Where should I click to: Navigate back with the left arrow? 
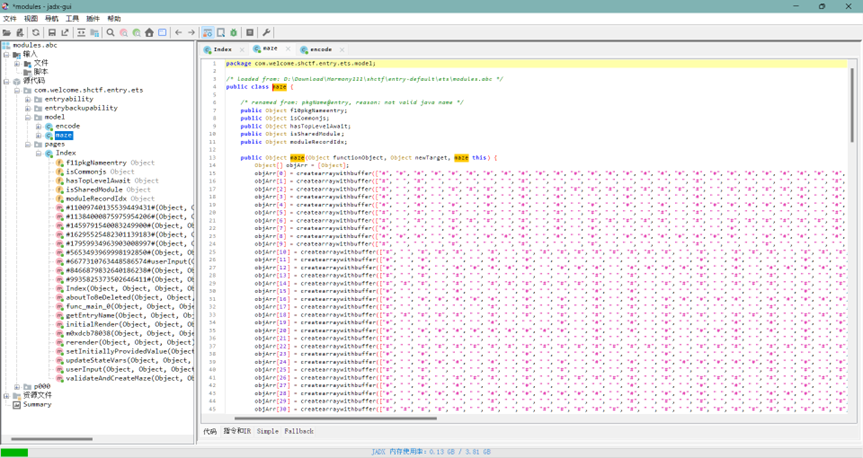[178, 32]
